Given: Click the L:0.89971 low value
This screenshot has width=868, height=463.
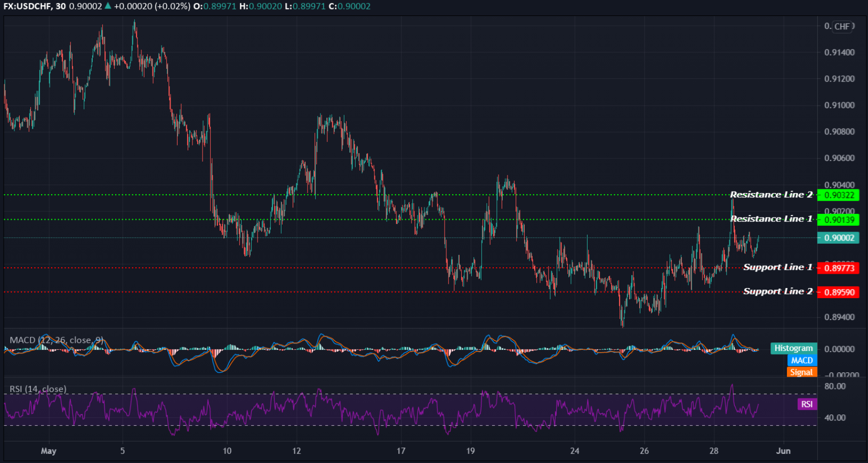Looking at the screenshot, I should 305,6.
